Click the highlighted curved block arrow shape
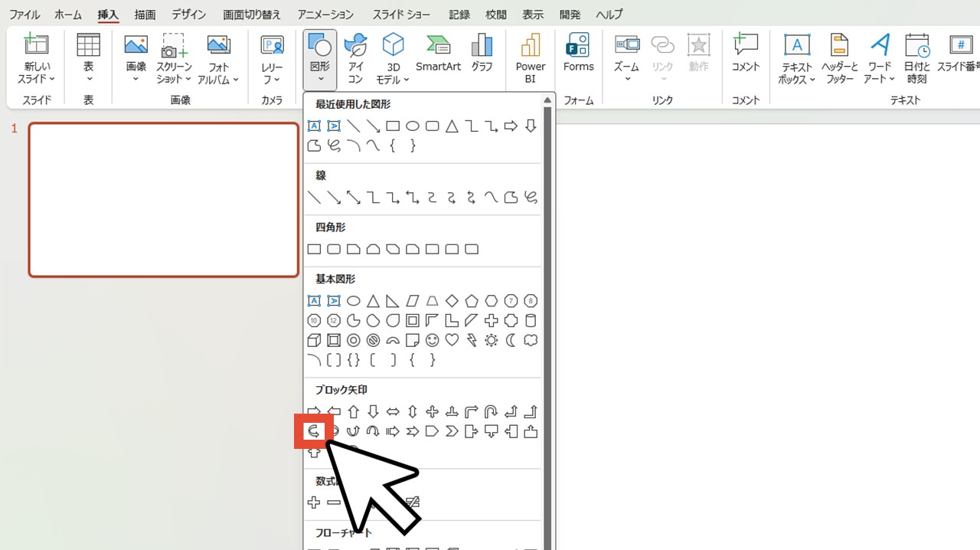The width and height of the screenshot is (980, 550). coord(314,431)
